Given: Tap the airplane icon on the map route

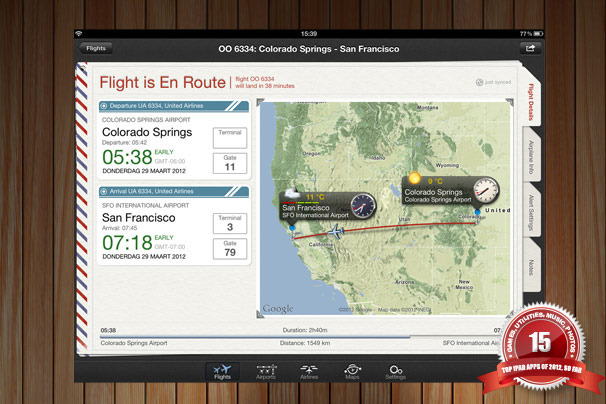Looking at the screenshot, I should tap(335, 232).
